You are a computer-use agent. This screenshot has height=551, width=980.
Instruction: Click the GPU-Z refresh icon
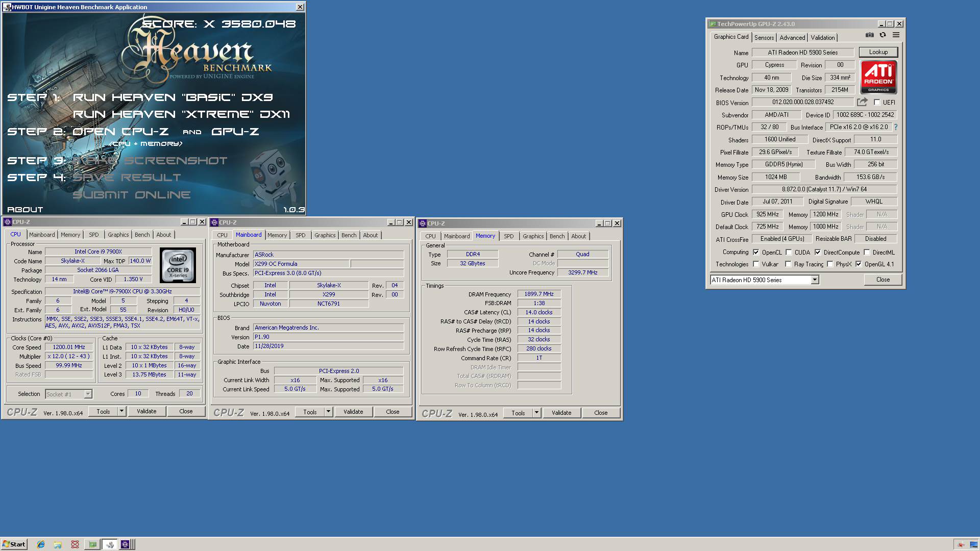[883, 35]
